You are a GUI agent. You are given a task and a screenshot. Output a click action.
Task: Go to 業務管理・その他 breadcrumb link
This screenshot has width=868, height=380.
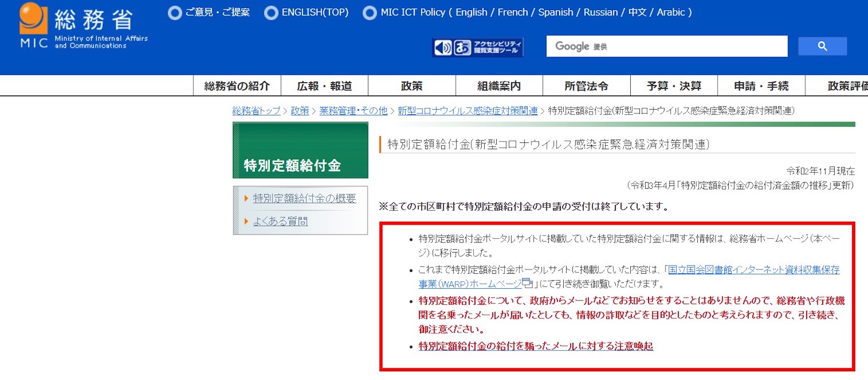click(x=353, y=111)
